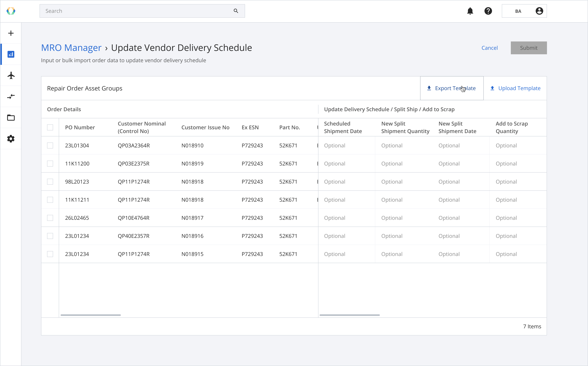Click control number QP10E4764R cell
588x366 pixels.
tap(133, 218)
